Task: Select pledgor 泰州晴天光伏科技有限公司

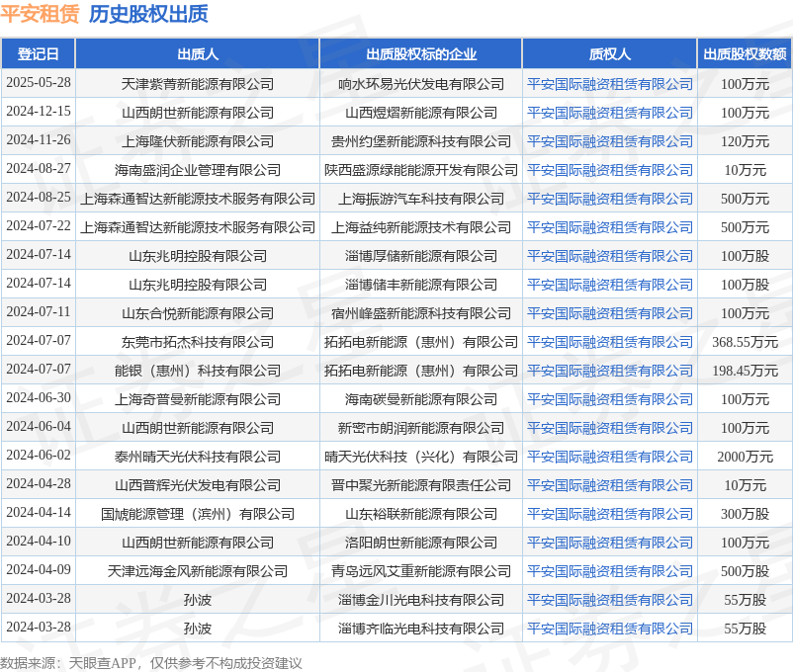Action: click(198, 457)
